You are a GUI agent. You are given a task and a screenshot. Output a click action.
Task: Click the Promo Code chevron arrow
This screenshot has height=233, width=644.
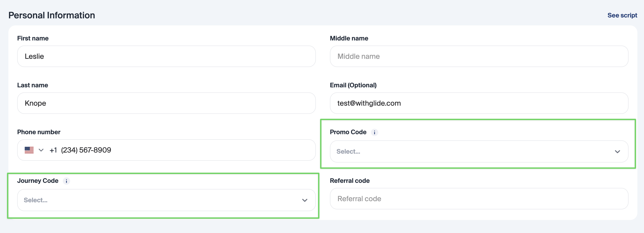[x=617, y=152]
